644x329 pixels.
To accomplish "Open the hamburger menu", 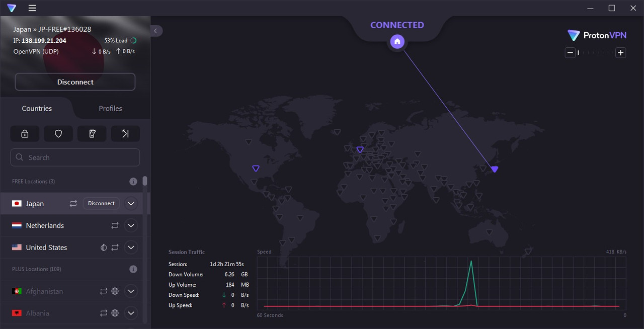I will pyautogui.click(x=32, y=8).
